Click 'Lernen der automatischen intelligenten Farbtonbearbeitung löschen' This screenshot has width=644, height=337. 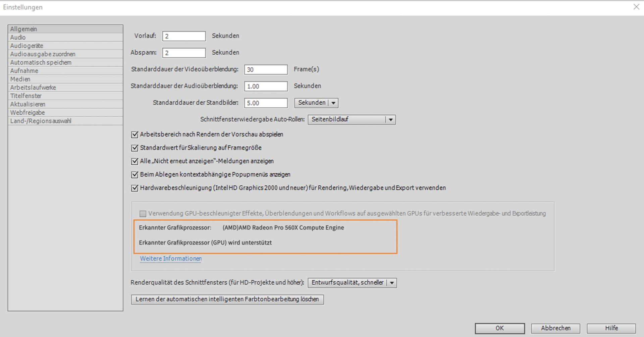point(227,299)
